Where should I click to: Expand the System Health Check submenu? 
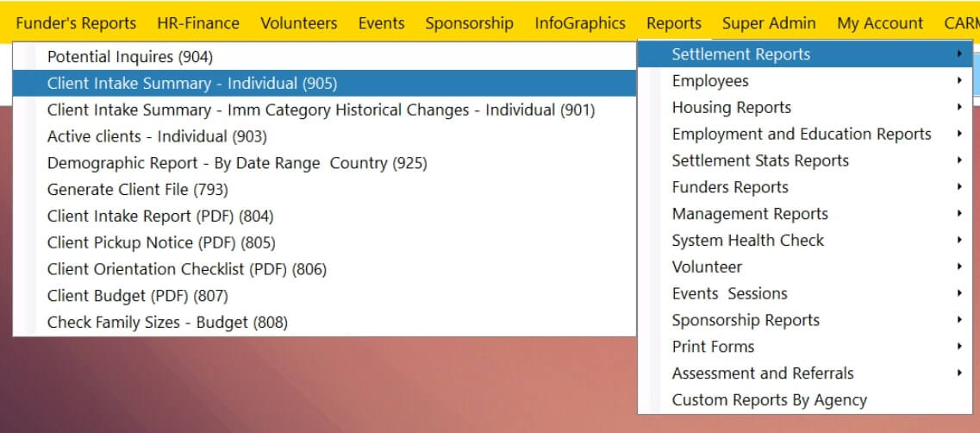(x=748, y=241)
